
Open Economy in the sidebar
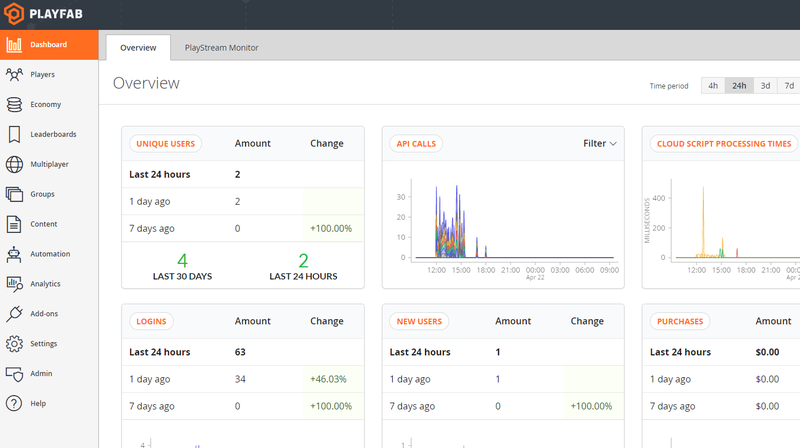[45, 105]
